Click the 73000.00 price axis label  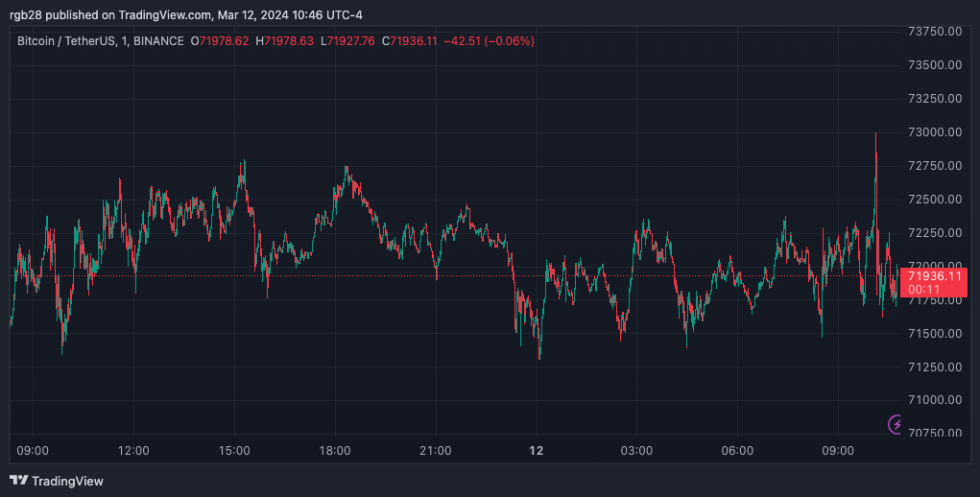tap(935, 132)
